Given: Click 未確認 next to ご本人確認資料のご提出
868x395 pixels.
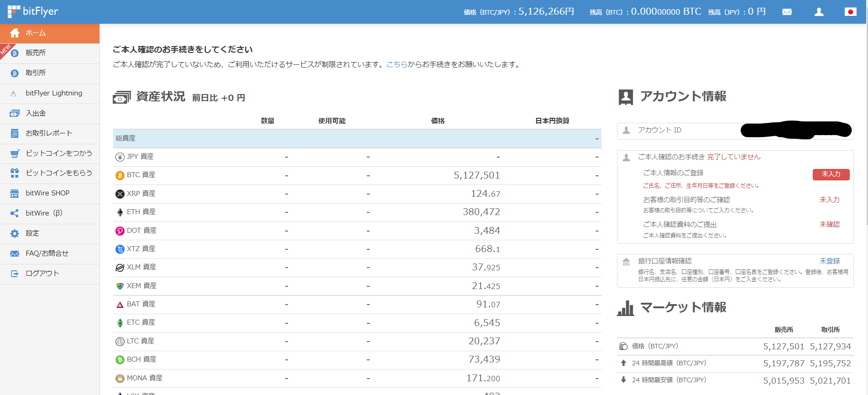Looking at the screenshot, I should pos(829,225).
